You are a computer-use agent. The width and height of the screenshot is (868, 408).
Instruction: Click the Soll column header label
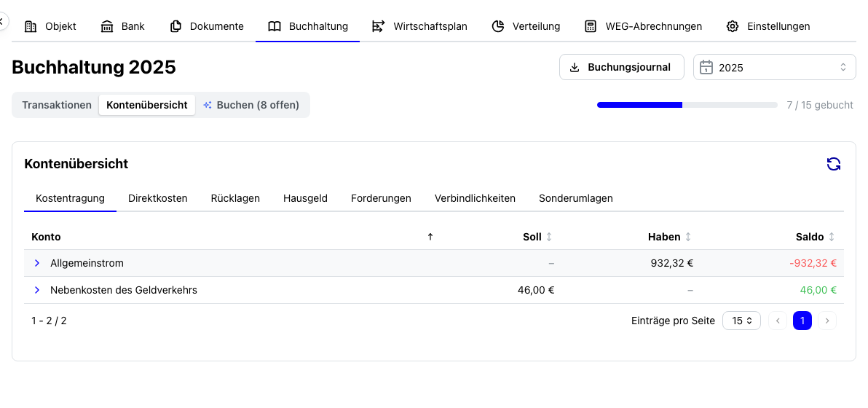pyautogui.click(x=532, y=237)
